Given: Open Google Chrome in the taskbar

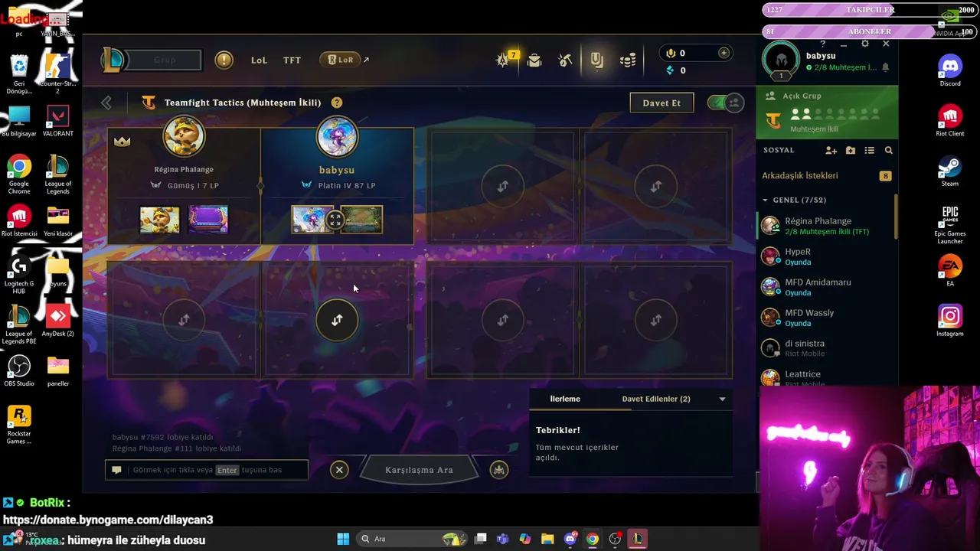Looking at the screenshot, I should click(592, 539).
